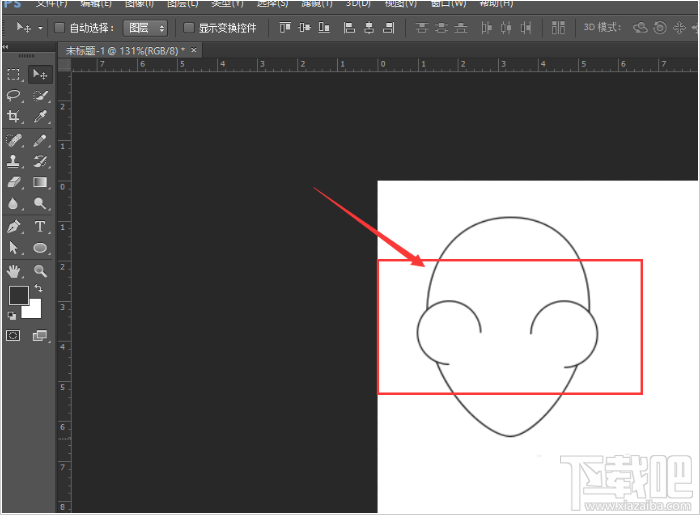Select the Brush tool
This screenshot has height=516, width=700.
(40, 141)
